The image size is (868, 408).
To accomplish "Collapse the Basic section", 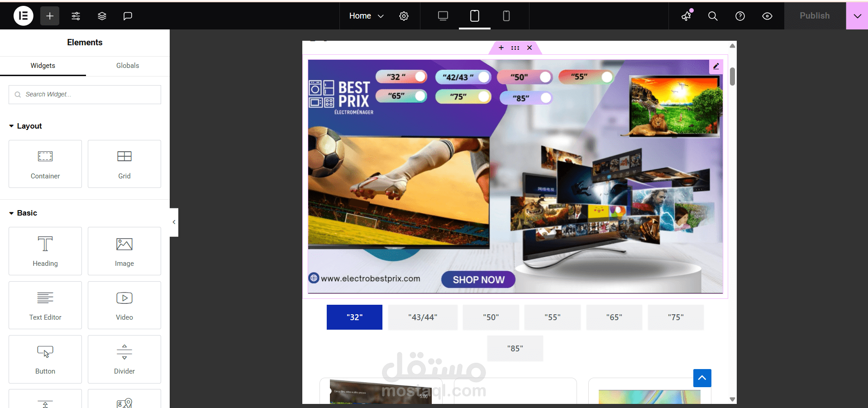I will point(23,213).
